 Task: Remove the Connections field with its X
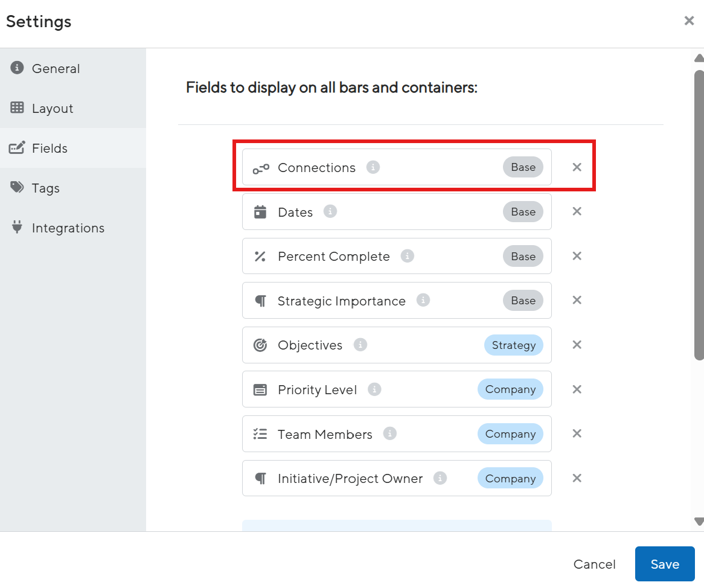pos(577,167)
